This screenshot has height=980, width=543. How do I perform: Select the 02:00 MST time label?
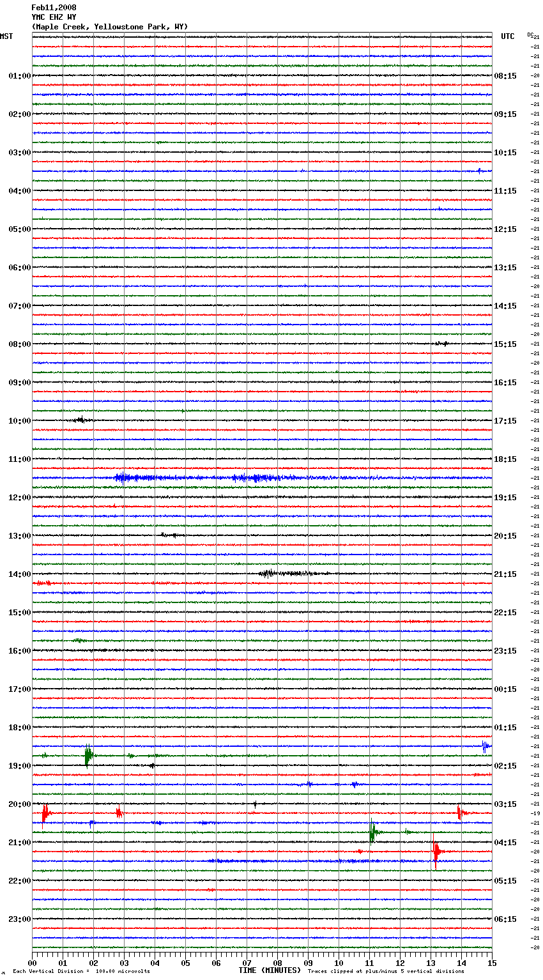point(20,114)
